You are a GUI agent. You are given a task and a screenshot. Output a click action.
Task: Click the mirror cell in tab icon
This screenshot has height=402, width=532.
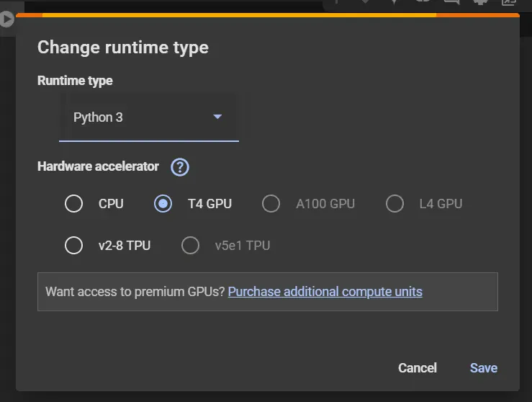pos(509,2)
